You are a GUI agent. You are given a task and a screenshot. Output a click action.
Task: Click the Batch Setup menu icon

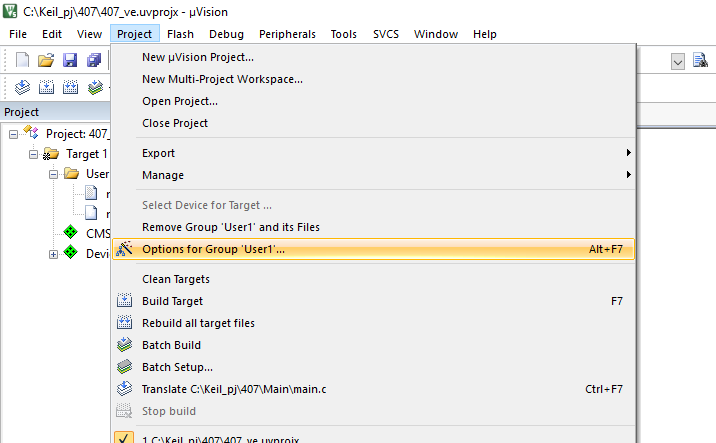[124, 366]
